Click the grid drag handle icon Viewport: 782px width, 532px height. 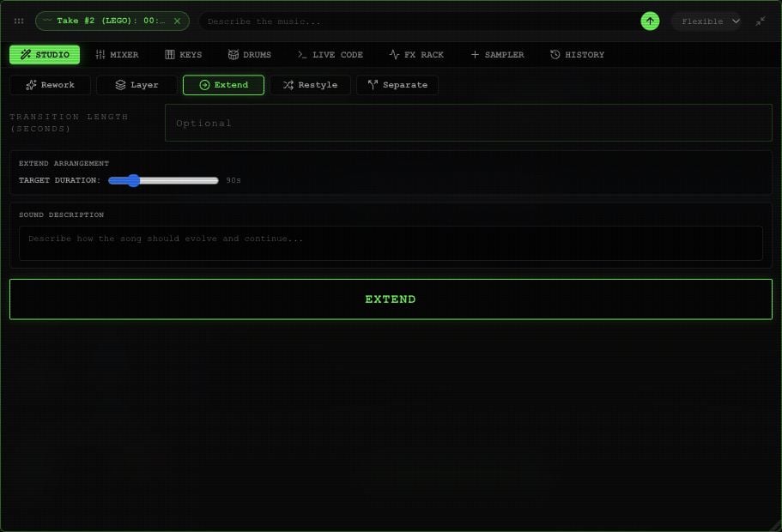point(19,21)
